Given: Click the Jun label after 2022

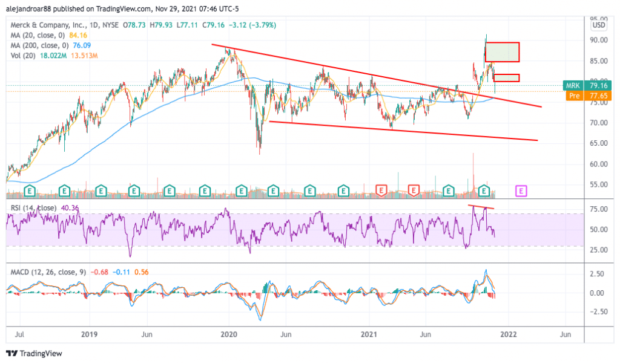Looking at the screenshot, I should [x=566, y=334].
